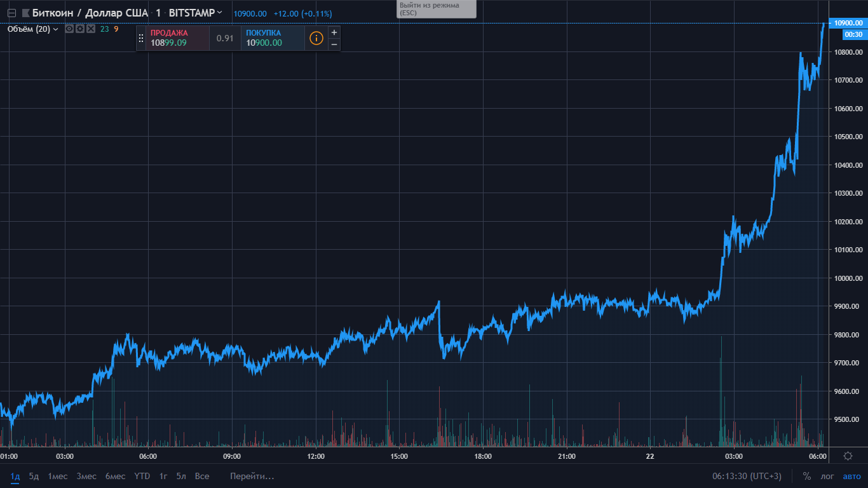The height and width of the screenshot is (488, 868).
Task: Open the orange info icon on the trading panel
Action: [x=316, y=38]
